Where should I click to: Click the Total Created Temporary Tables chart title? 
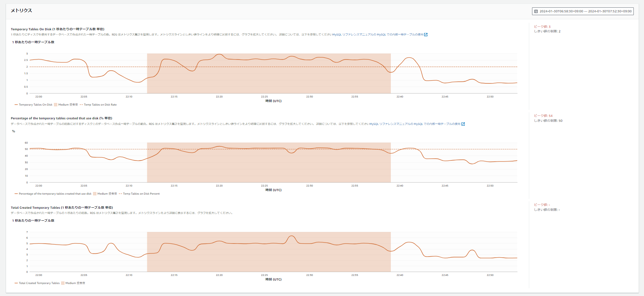coord(62,208)
